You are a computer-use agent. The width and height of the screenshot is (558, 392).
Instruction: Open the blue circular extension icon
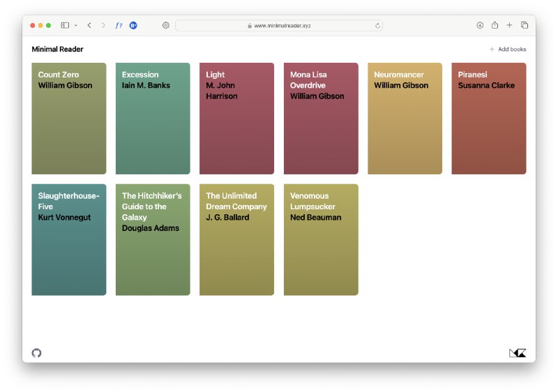pos(133,25)
